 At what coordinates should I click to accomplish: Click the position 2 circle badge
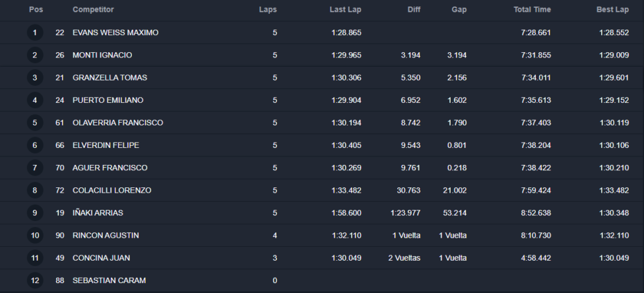(x=35, y=55)
